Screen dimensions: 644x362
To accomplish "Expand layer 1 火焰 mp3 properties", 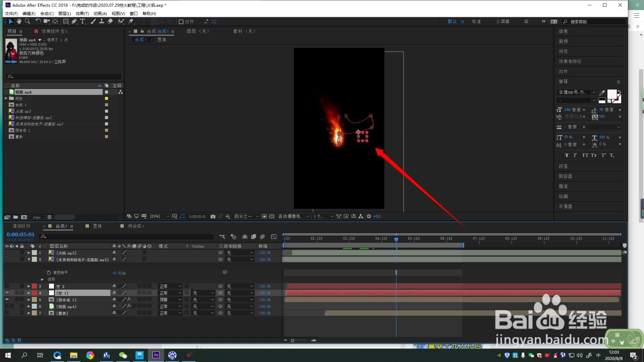I will click(29, 253).
